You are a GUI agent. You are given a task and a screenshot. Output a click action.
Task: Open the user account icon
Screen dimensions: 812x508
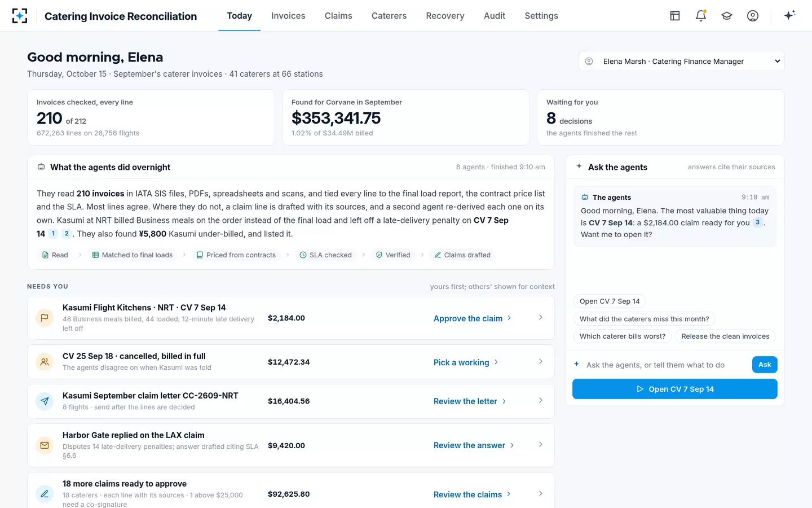(x=753, y=16)
